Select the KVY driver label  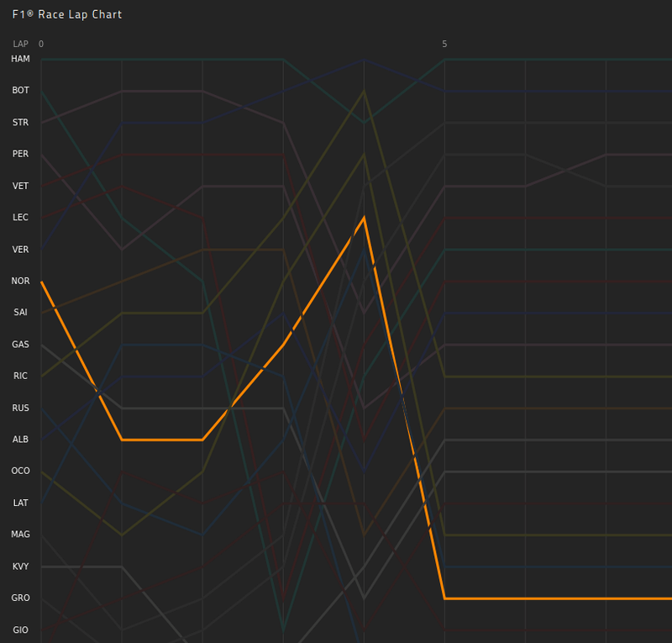[x=20, y=567]
